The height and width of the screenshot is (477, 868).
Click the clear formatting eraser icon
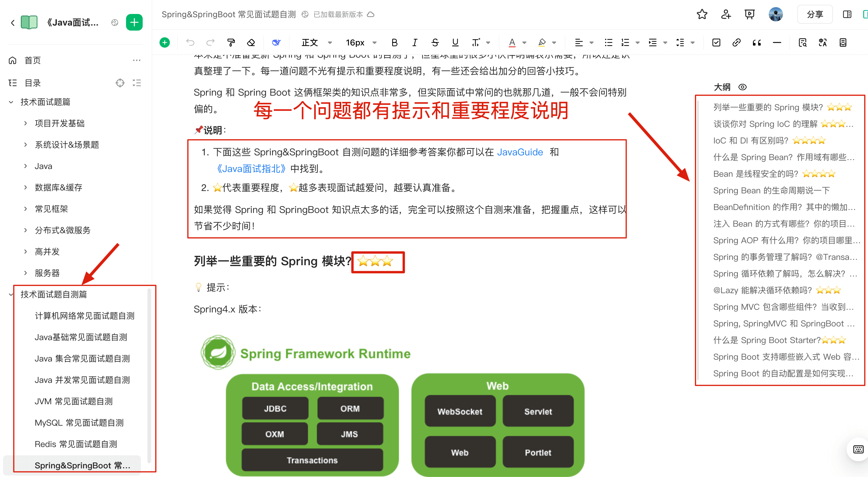251,42
